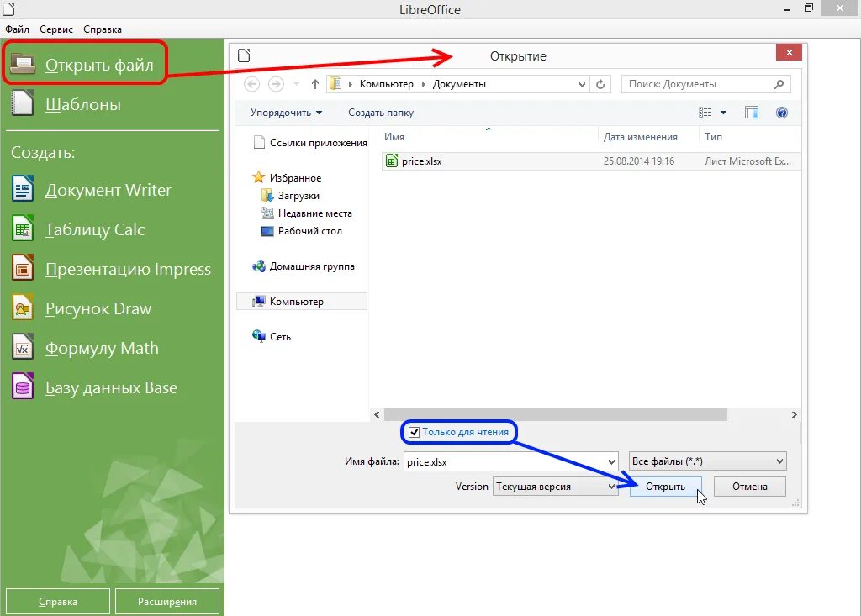Click the Имя файла text field

click(x=505, y=461)
